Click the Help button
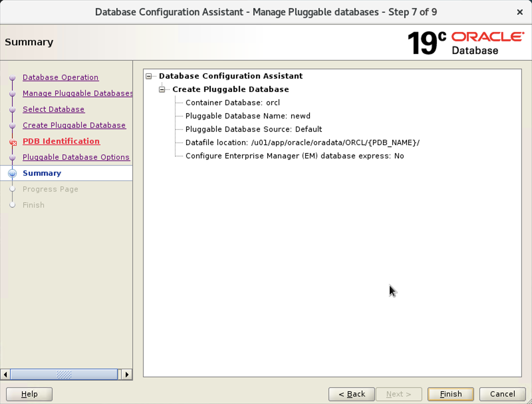 (29, 394)
